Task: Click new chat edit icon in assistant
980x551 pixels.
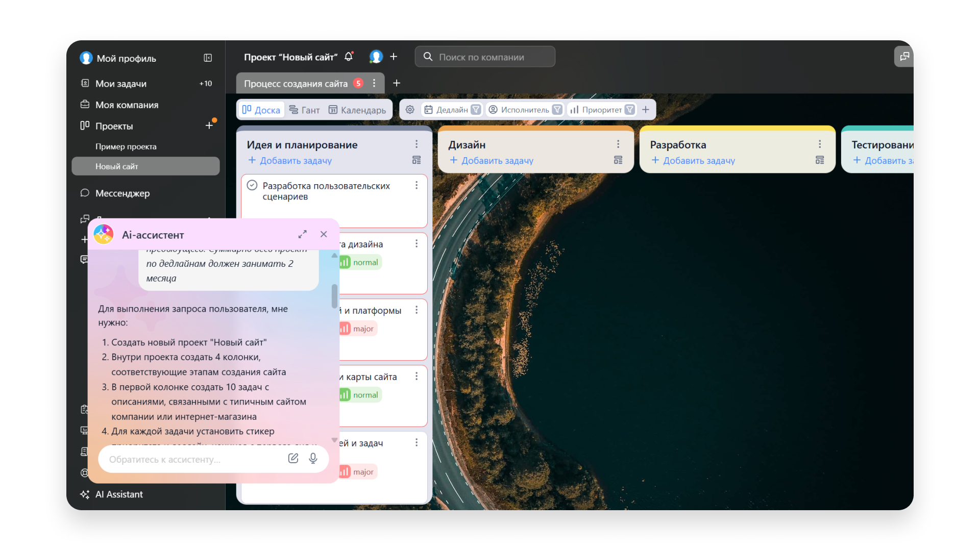Action: pyautogui.click(x=293, y=458)
